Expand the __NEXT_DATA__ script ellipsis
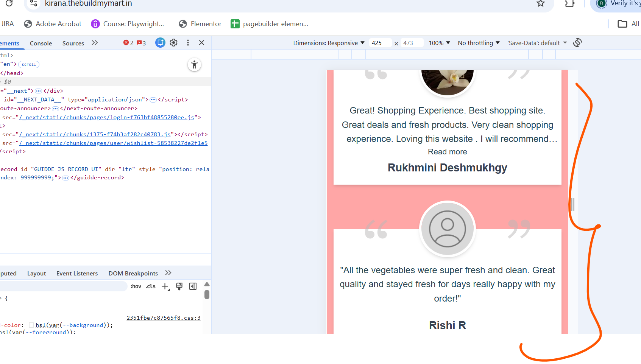Viewport: 641px width, 364px height. click(x=153, y=100)
